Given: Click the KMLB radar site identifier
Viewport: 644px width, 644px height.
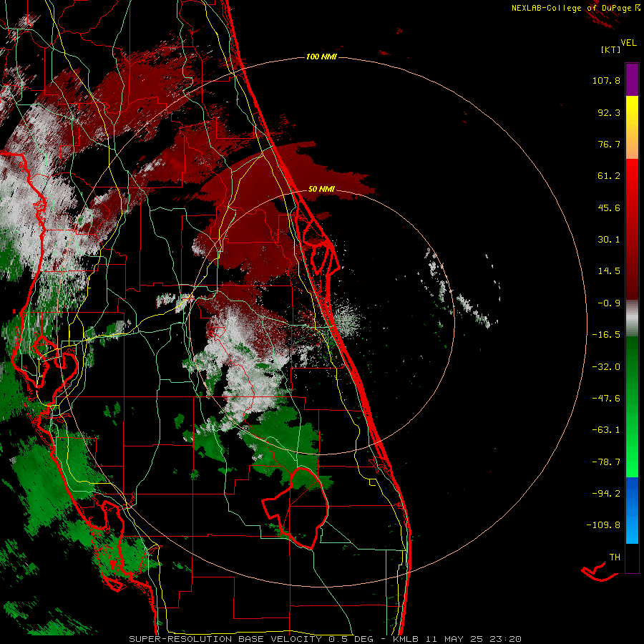Looking at the screenshot, I should tap(406, 639).
